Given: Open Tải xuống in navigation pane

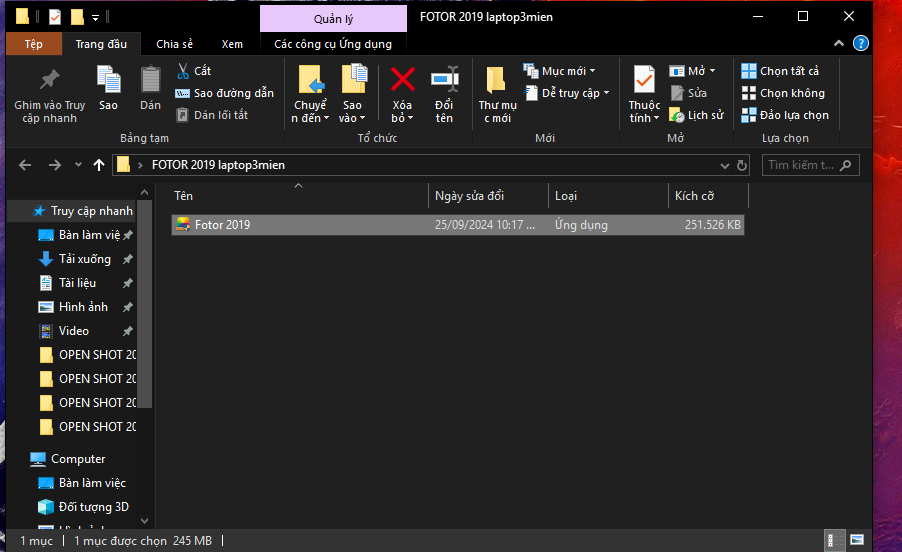Looking at the screenshot, I should (85, 259).
